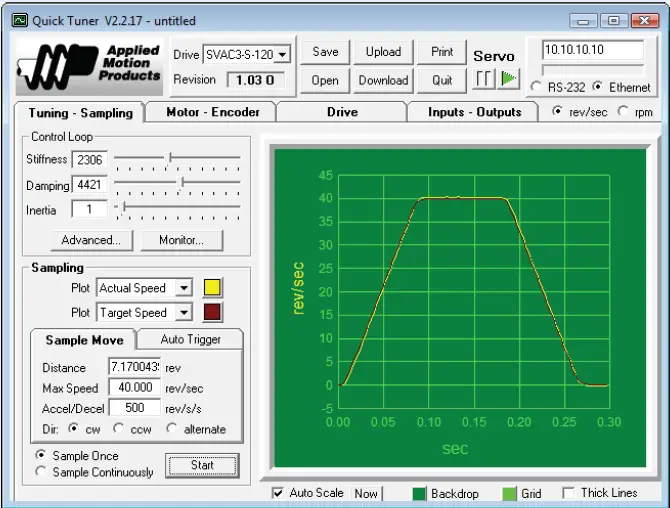Expand the Target Speed plot dropdown

click(184, 312)
